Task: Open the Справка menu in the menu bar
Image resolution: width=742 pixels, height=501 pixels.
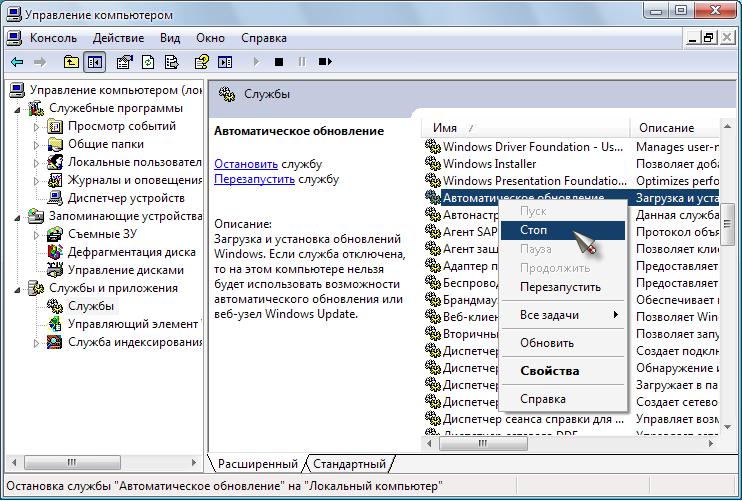Action: (264, 38)
